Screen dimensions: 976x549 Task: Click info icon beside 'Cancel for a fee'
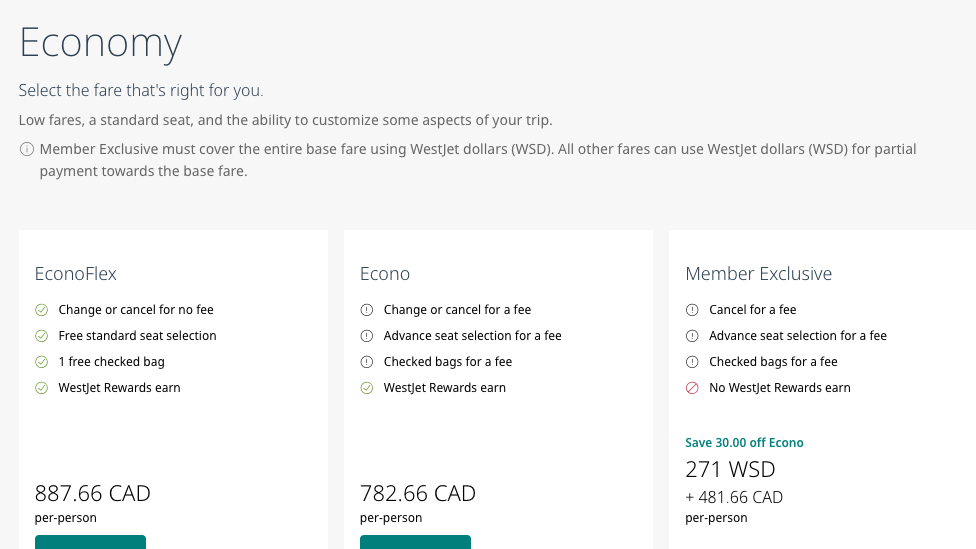(x=692, y=310)
